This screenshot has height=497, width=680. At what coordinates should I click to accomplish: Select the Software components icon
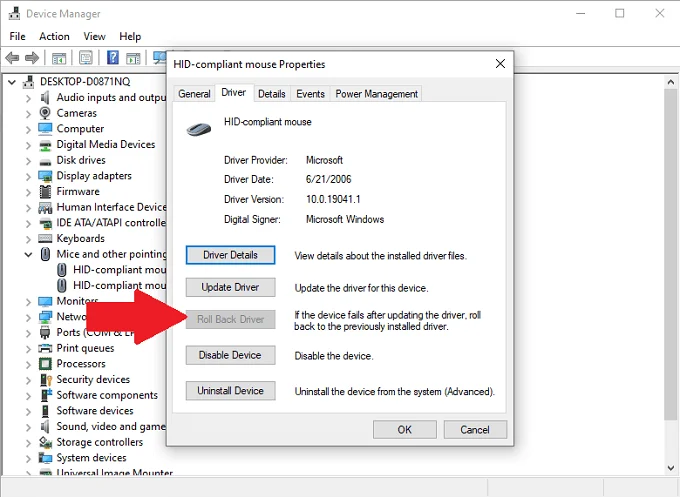coord(46,395)
